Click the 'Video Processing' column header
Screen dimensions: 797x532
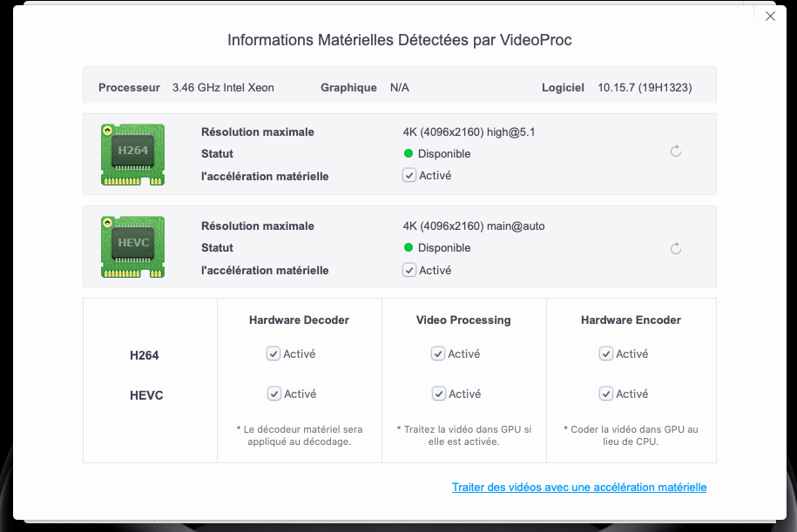coord(463,320)
